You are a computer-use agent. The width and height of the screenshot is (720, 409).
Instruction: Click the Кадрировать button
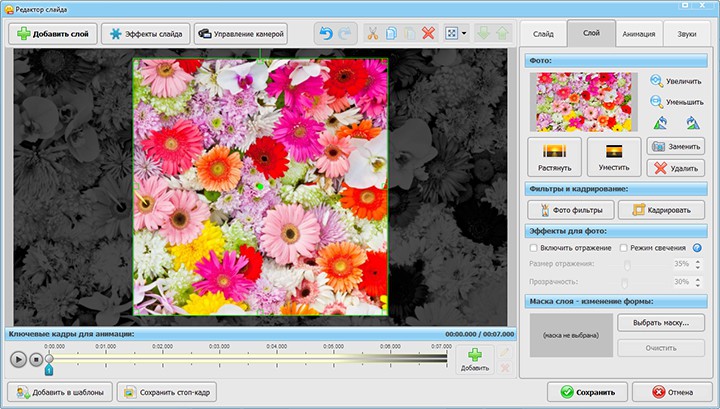coord(661,210)
